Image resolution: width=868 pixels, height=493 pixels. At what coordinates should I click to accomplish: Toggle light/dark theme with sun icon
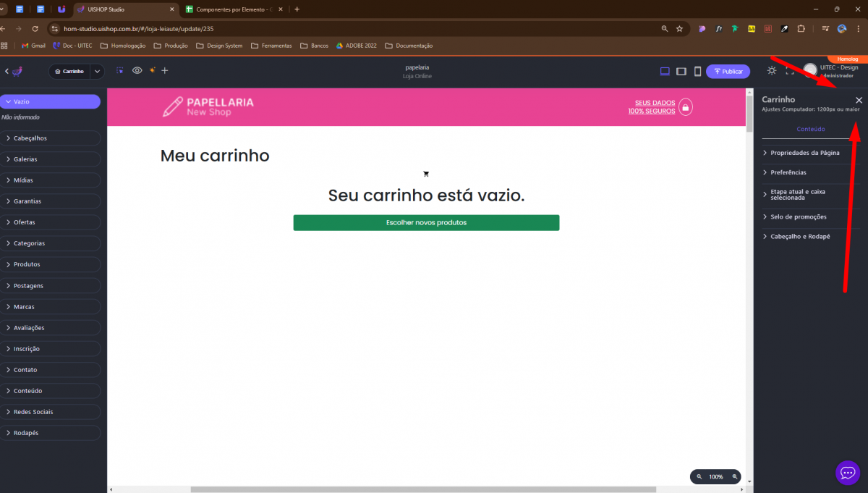[x=772, y=71]
